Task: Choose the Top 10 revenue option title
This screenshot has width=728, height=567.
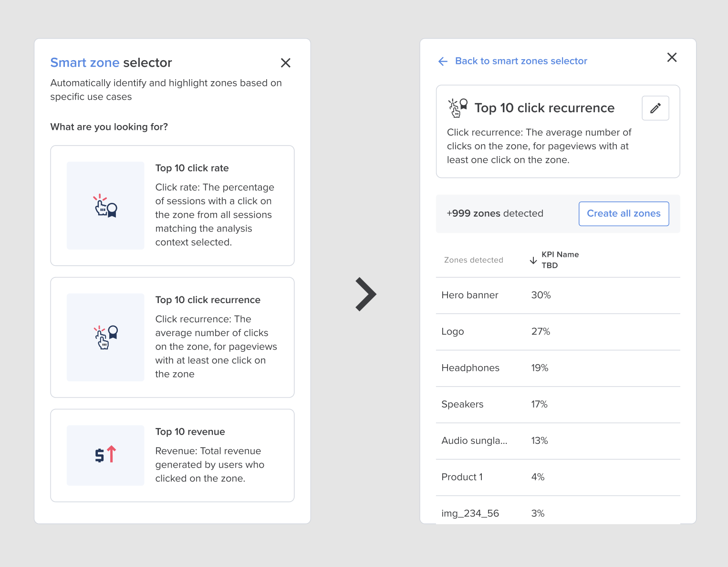Action: coord(190,431)
